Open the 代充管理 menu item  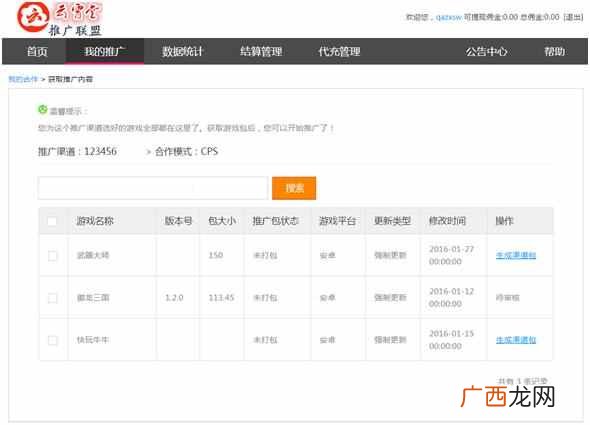tap(339, 52)
